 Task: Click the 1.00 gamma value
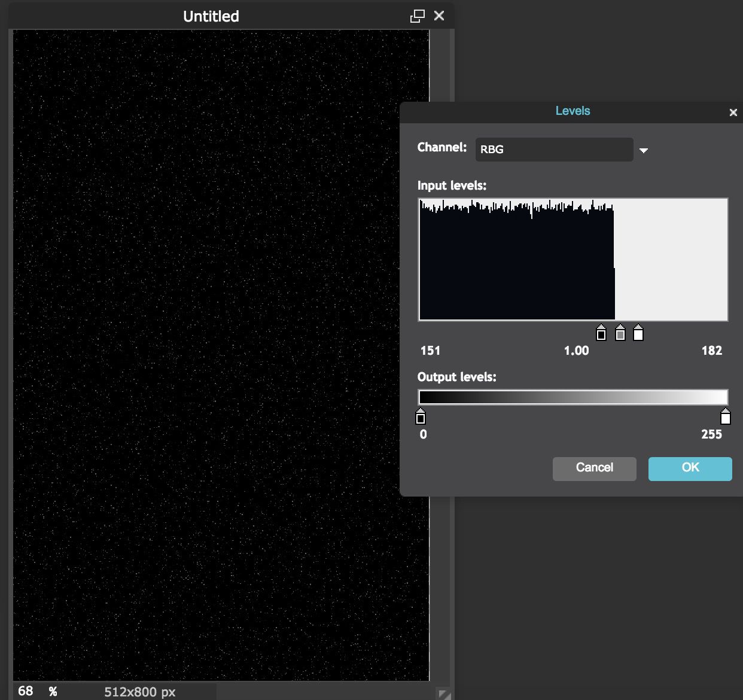click(x=576, y=351)
